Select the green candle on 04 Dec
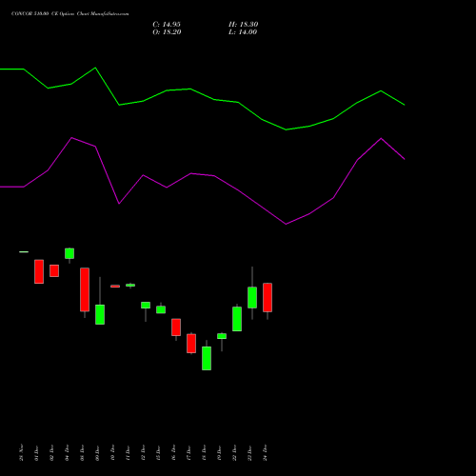 click(69, 253)
